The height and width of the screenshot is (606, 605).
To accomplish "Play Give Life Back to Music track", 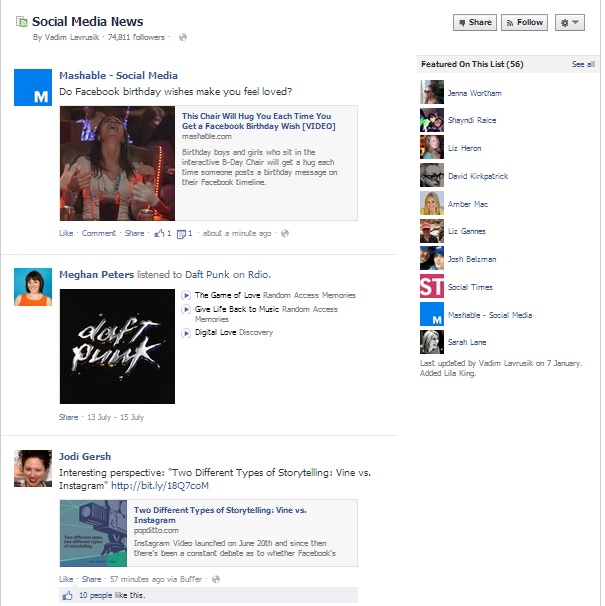I will pos(186,310).
